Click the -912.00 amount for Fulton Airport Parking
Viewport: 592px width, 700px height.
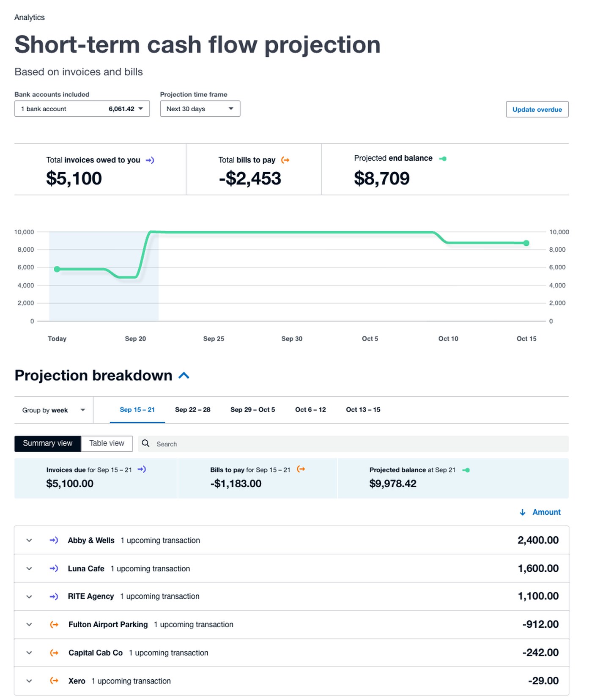[x=540, y=624]
